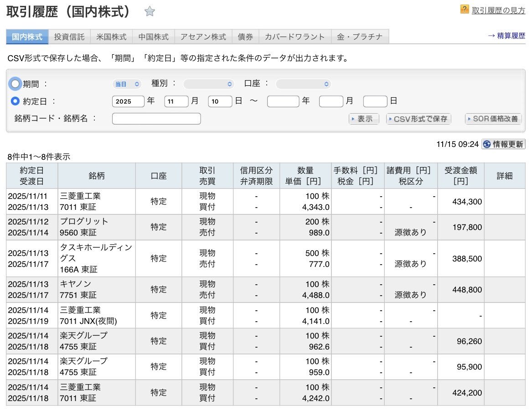Click the empty end year field
532x412 pixels.
pos(283,101)
